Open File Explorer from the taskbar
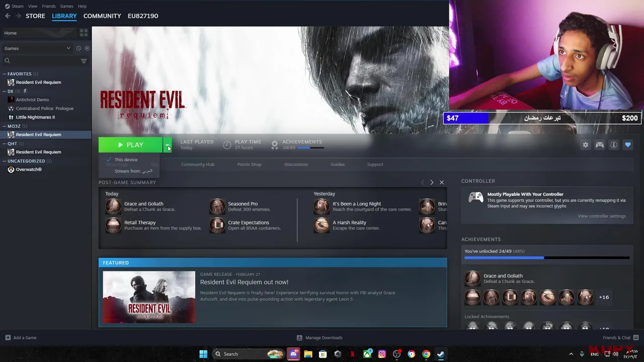 (308, 354)
